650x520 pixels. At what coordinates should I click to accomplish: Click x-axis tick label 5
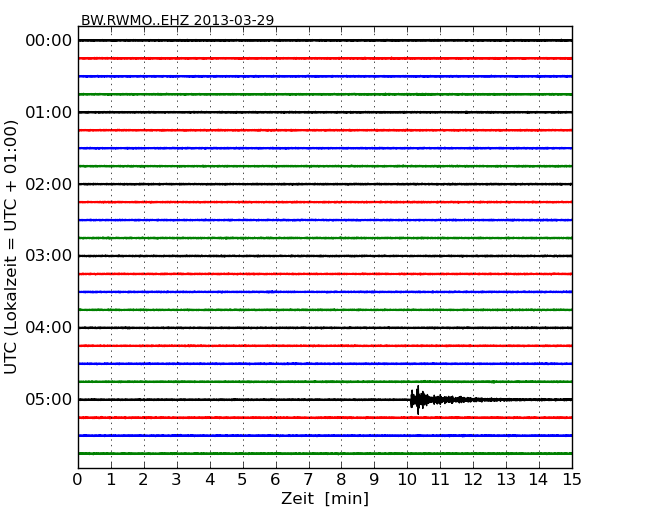(243, 480)
